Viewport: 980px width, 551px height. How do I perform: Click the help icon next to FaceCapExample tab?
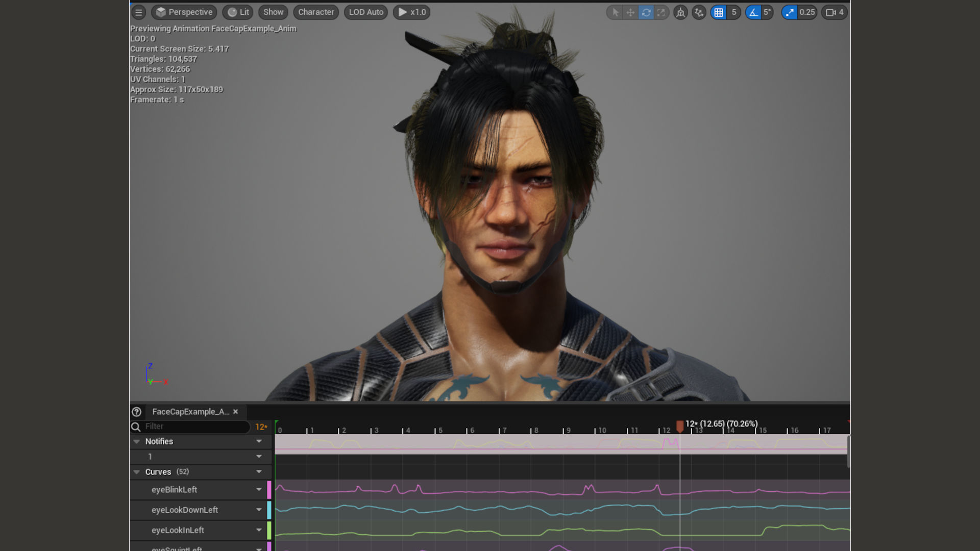point(136,412)
